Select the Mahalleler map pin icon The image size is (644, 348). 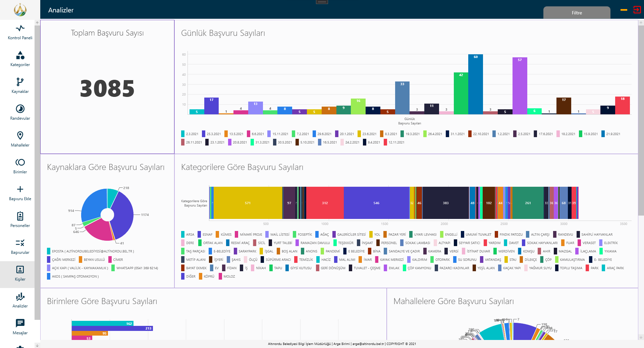click(x=20, y=136)
